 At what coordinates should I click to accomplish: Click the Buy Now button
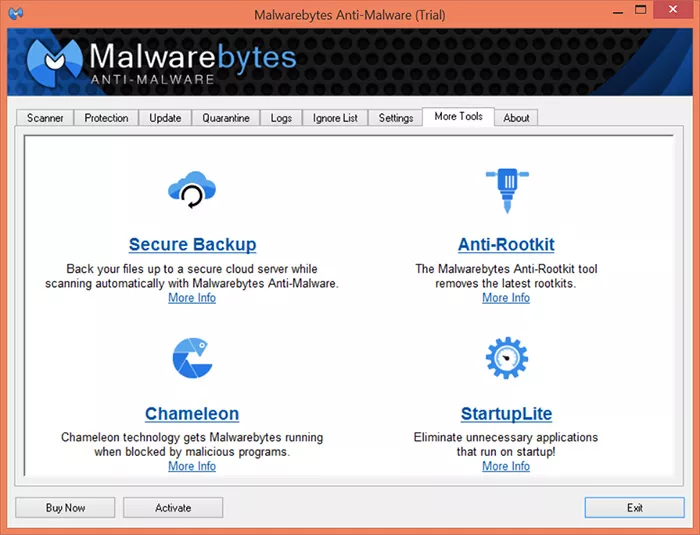click(65, 508)
